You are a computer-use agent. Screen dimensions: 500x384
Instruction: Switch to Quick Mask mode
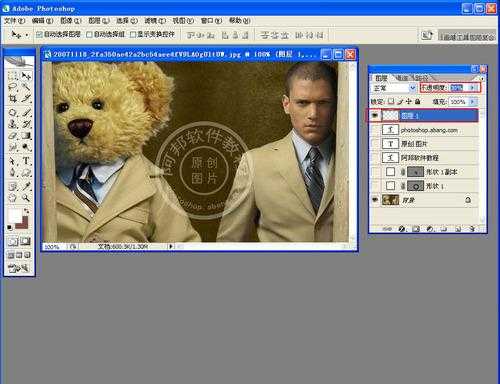coord(25,241)
